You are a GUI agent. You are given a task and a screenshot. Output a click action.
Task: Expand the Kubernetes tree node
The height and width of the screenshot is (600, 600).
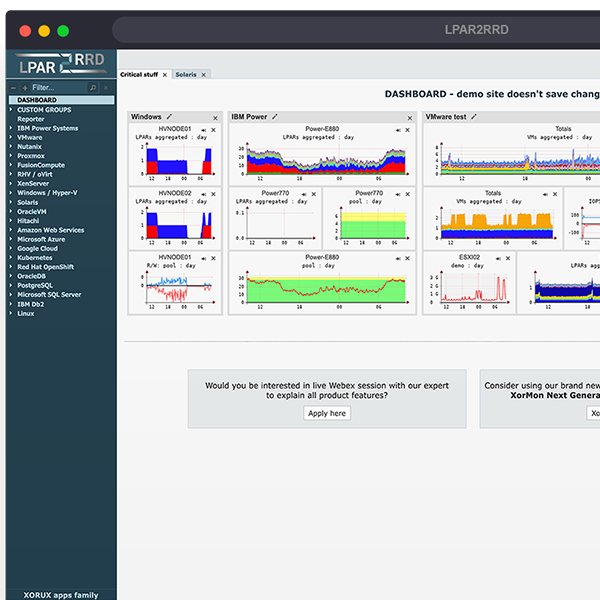[11, 258]
